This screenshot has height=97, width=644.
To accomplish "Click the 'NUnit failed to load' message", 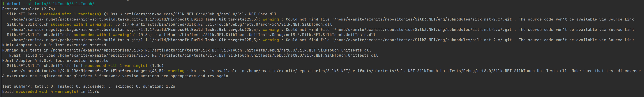I will [x=193, y=55].
